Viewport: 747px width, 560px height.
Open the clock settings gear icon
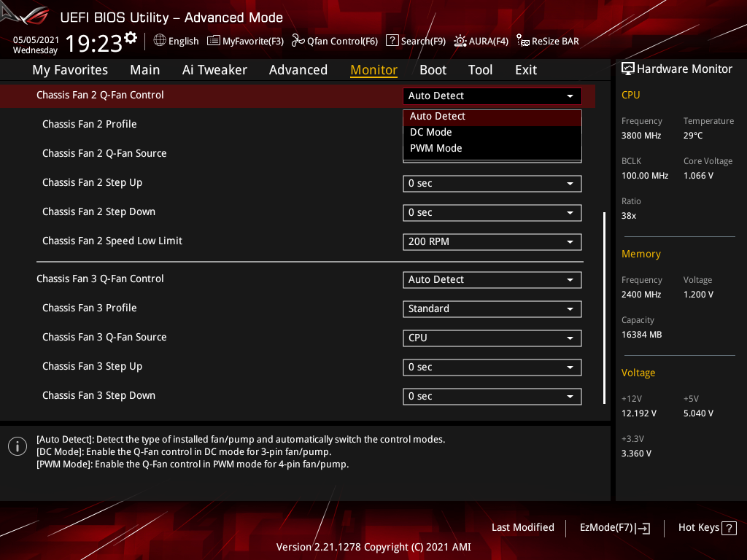[x=130, y=38]
